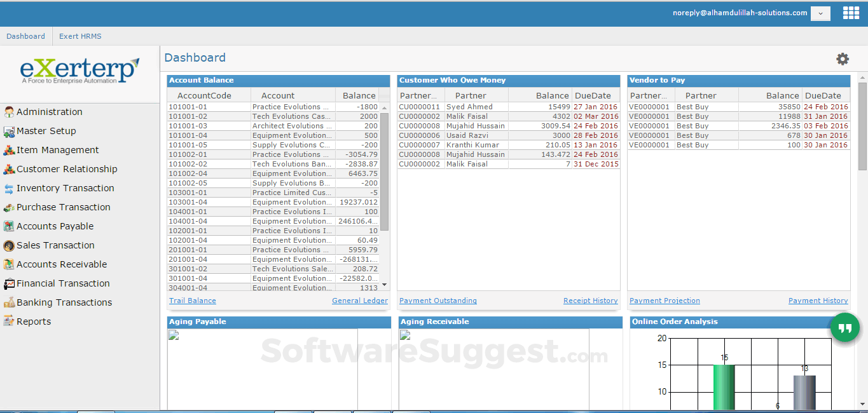Sort Customer grid by DueDate header
Screen dimensions: 868x413
[596, 95]
